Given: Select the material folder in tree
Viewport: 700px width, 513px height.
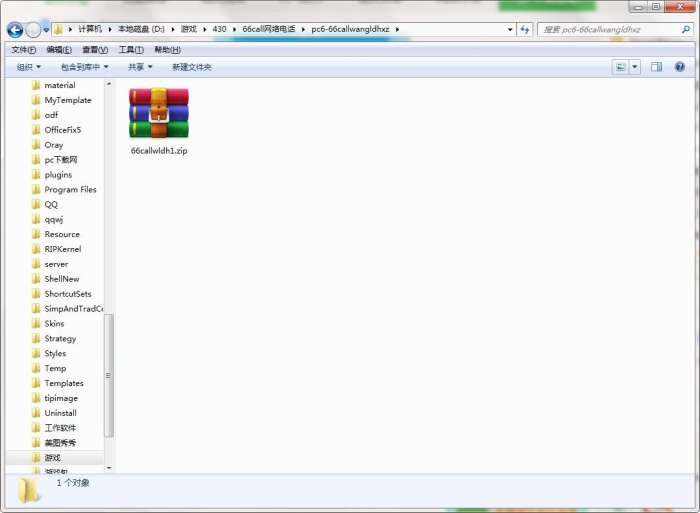Looking at the screenshot, I should click(x=60, y=85).
